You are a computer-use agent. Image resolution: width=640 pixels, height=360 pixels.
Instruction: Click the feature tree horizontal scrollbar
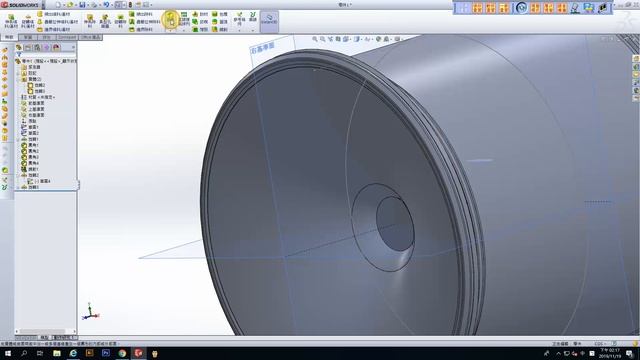click(42, 331)
